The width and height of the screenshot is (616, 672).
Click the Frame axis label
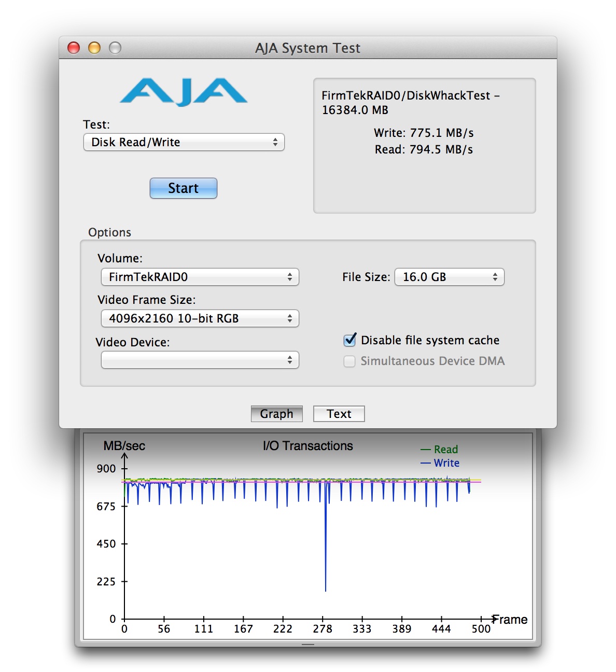pos(510,620)
